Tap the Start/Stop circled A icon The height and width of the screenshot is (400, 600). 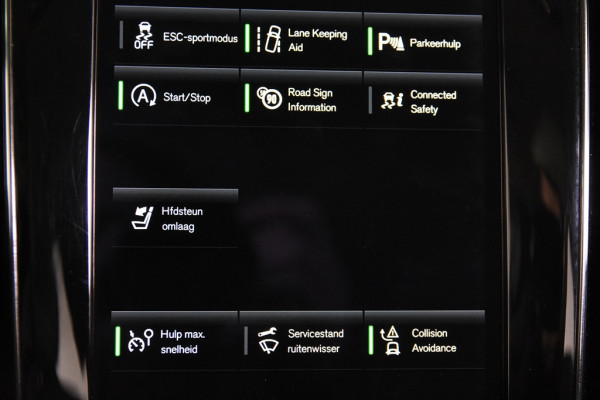[x=143, y=95]
